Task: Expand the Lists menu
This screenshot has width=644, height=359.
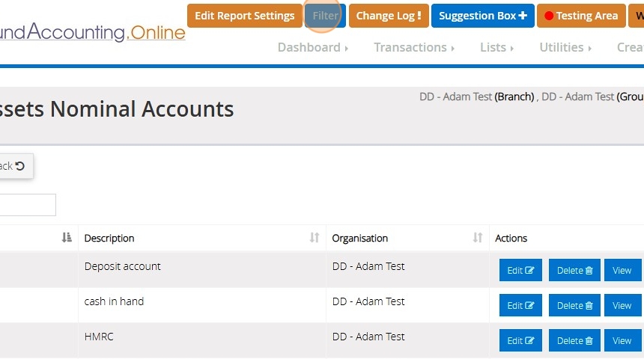Action: [x=496, y=47]
